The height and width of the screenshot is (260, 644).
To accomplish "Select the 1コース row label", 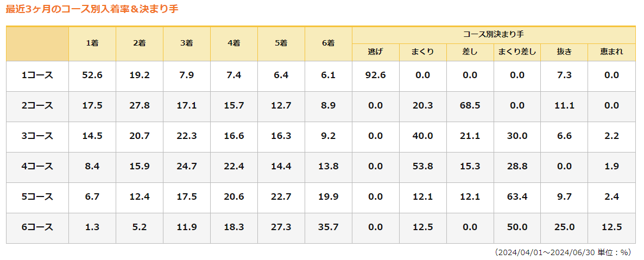I will pos(37,75).
